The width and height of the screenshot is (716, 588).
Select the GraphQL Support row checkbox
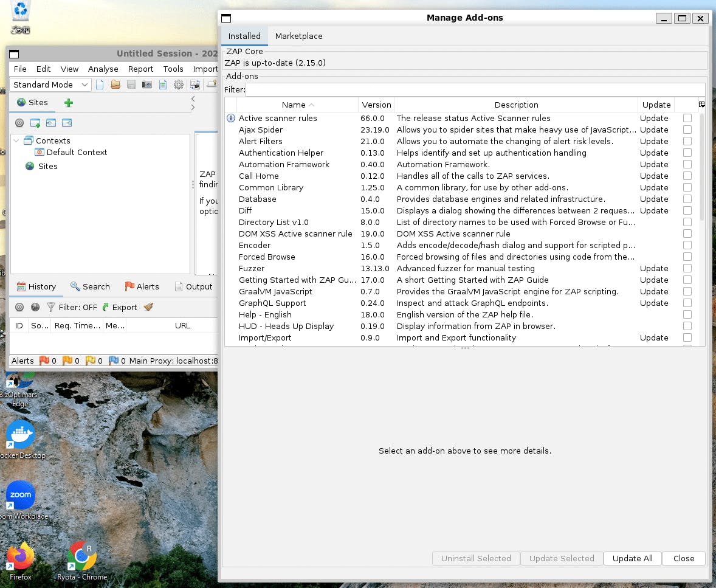pyautogui.click(x=687, y=303)
